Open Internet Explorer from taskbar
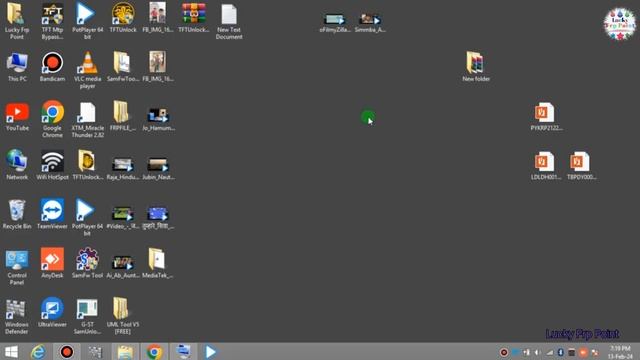This screenshot has height=360, width=640. pos(38,351)
